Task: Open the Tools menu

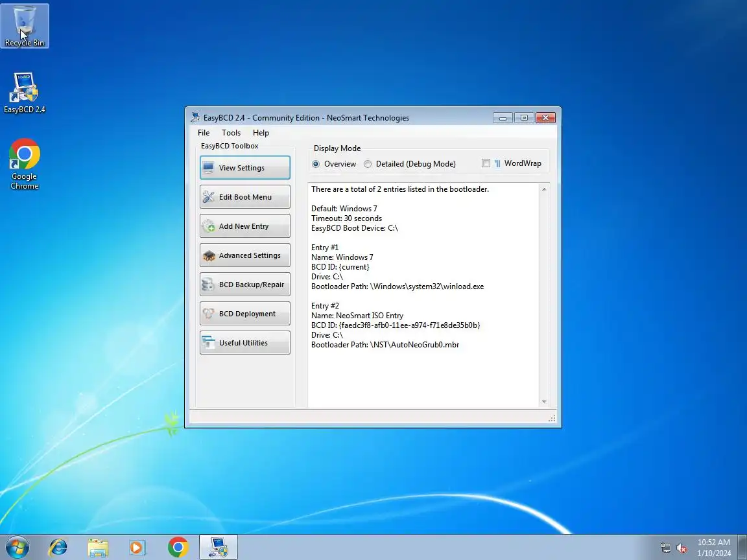Action: (x=231, y=133)
